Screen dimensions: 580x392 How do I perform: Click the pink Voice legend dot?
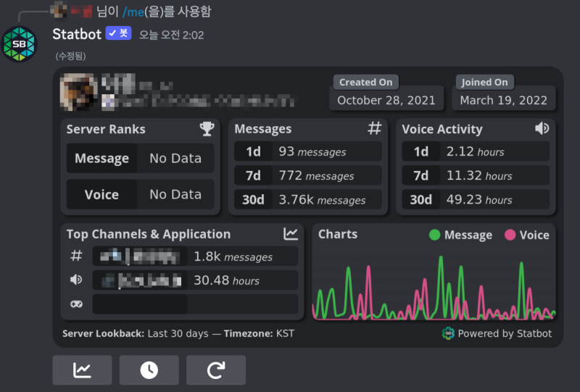(510, 235)
